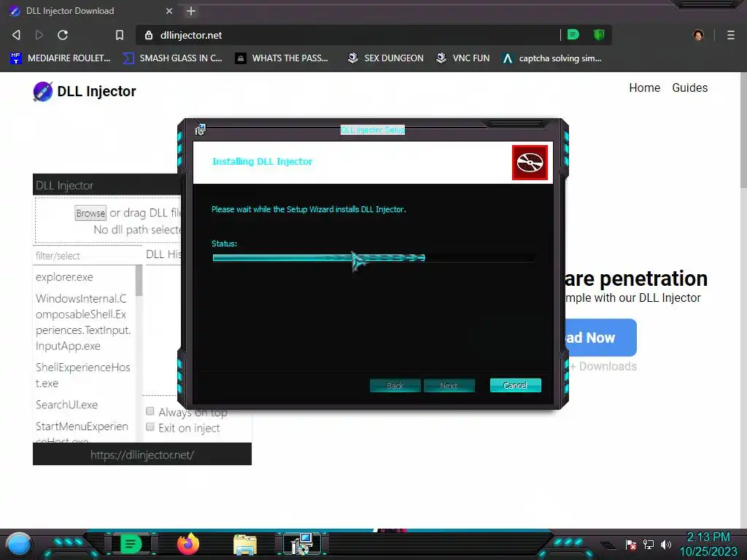Image resolution: width=747 pixels, height=560 pixels.
Task: Open the network tray icon
Action: point(649,544)
